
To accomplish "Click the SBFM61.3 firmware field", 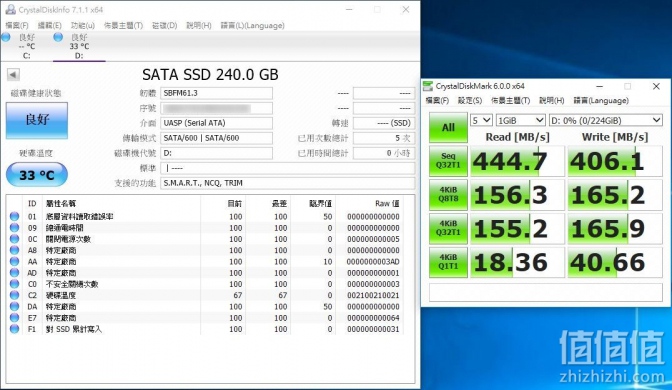I will click(x=216, y=93).
